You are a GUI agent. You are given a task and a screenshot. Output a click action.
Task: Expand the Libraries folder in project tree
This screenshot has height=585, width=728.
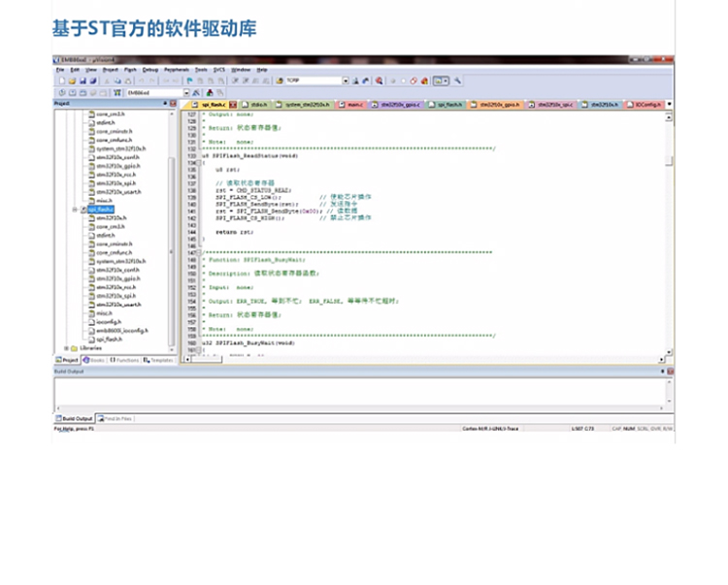(x=66, y=348)
